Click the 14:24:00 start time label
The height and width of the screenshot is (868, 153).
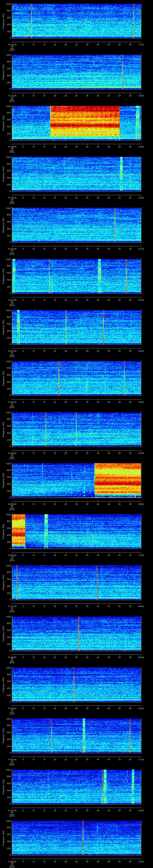pos(12,453)
